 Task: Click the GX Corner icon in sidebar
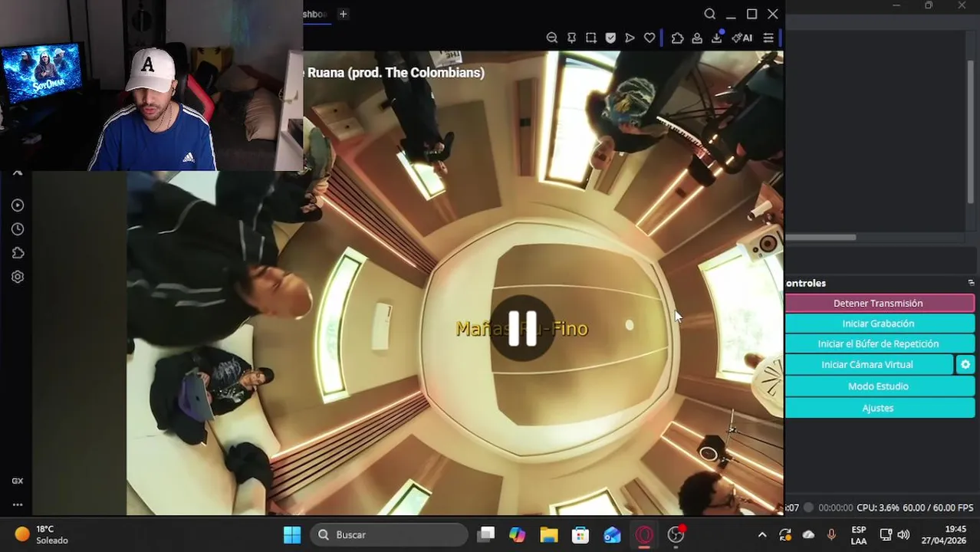(18, 481)
